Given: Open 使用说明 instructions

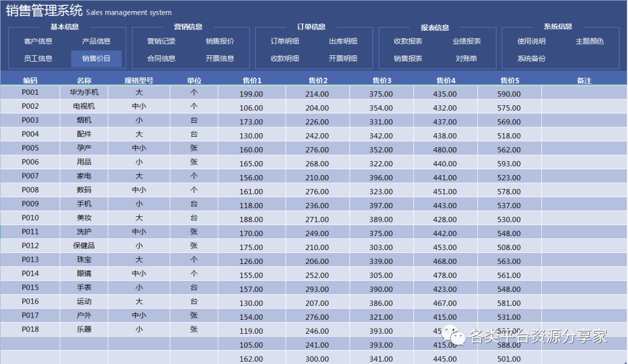Looking at the screenshot, I should [531, 41].
